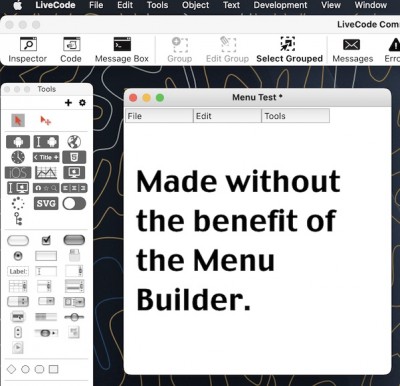Image resolution: width=400 pixels, height=386 pixels.
Task: Select the progress bar control
Action: tap(46, 317)
